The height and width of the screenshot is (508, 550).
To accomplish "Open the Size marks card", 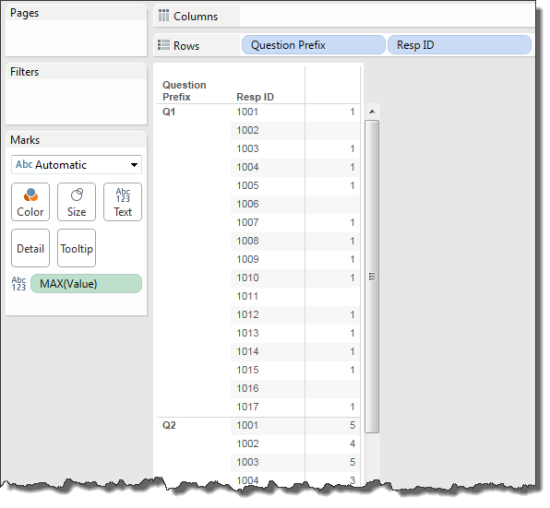I will 76,202.
